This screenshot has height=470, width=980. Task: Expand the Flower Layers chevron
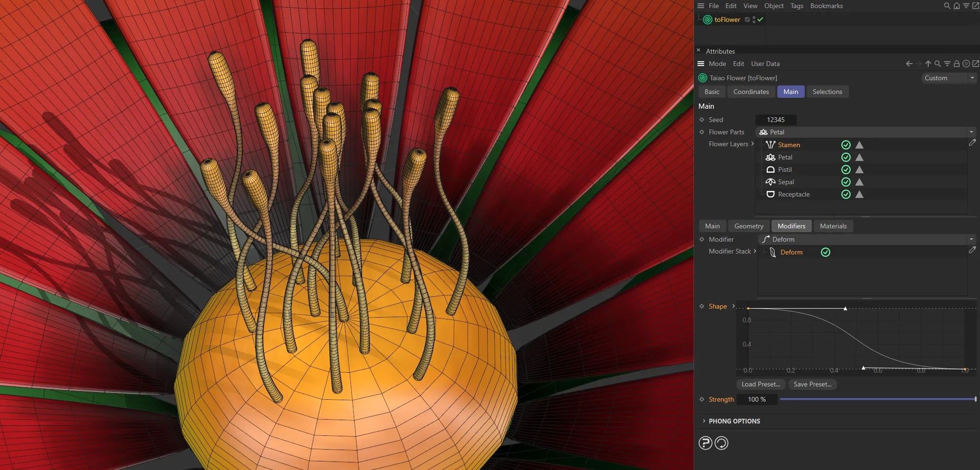(x=753, y=144)
